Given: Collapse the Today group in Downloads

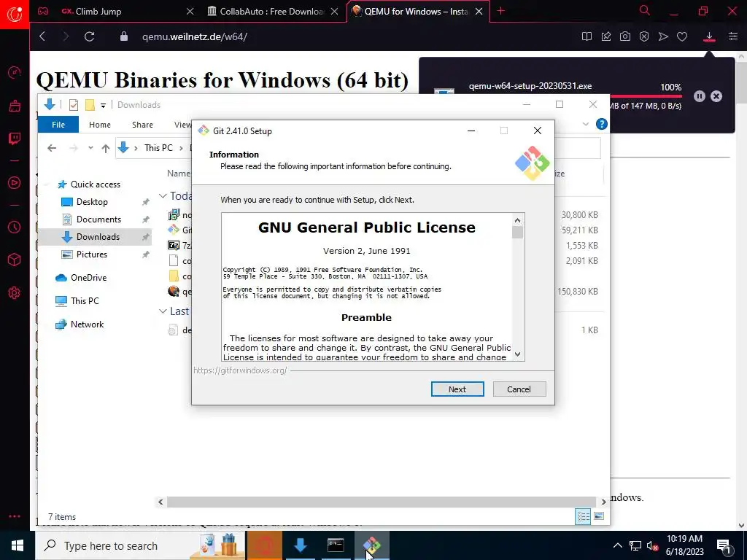Looking at the screenshot, I should click(x=163, y=195).
